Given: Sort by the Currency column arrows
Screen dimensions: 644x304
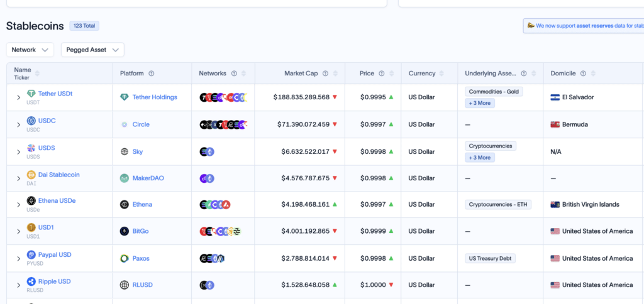Looking at the screenshot, I should [x=441, y=73].
